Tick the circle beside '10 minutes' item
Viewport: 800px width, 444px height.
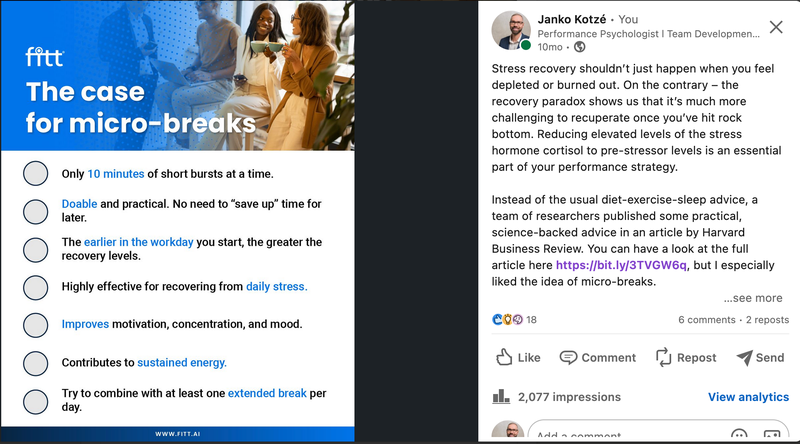(35, 173)
